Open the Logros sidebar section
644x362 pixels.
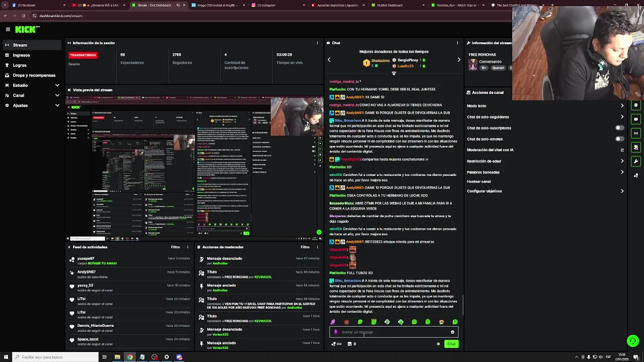(x=32, y=65)
